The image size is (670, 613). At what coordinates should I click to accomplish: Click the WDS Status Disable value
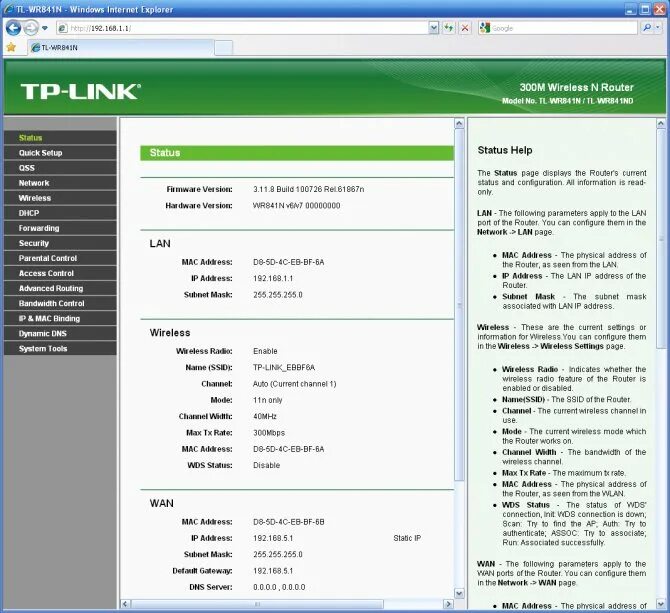pyautogui.click(x=266, y=465)
